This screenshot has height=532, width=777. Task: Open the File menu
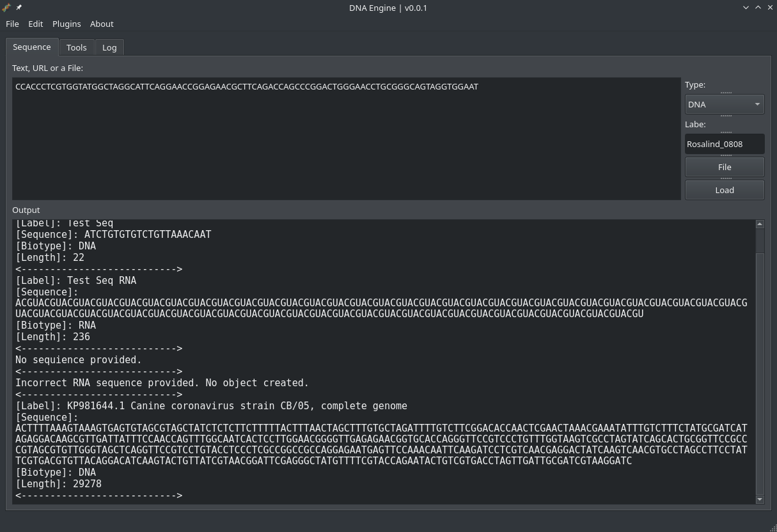[x=12, y=24]
